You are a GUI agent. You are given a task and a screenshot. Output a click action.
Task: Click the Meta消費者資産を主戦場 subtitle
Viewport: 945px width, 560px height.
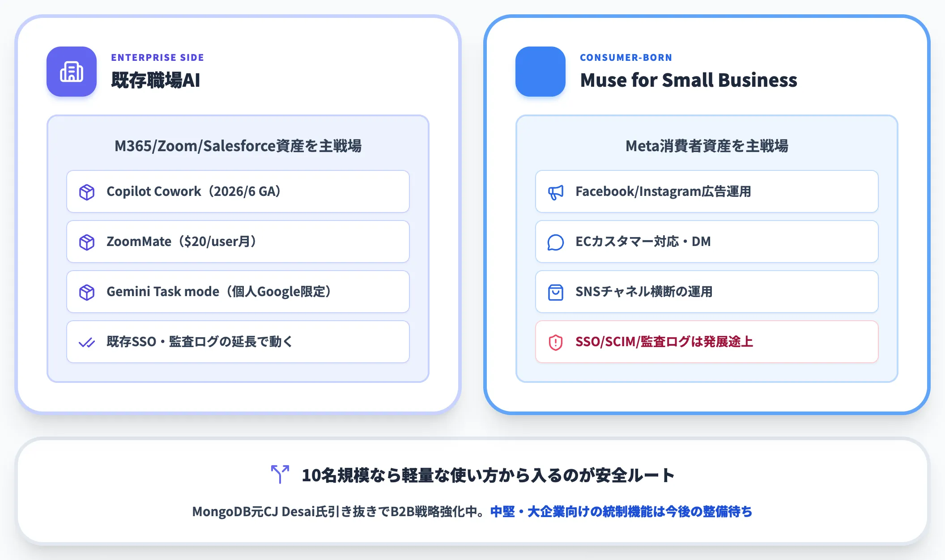(x=707, y=146)
